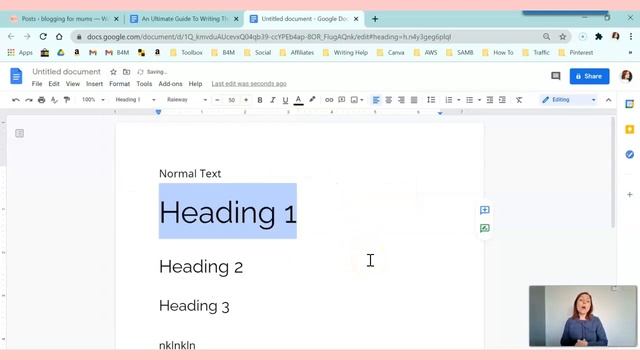
Task: Click the Untitled document title
Action: point(66,72)
